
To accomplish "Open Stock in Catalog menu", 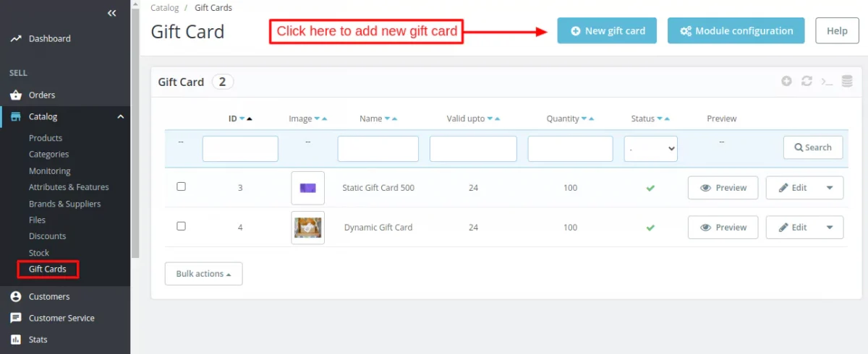I will 39,253.
